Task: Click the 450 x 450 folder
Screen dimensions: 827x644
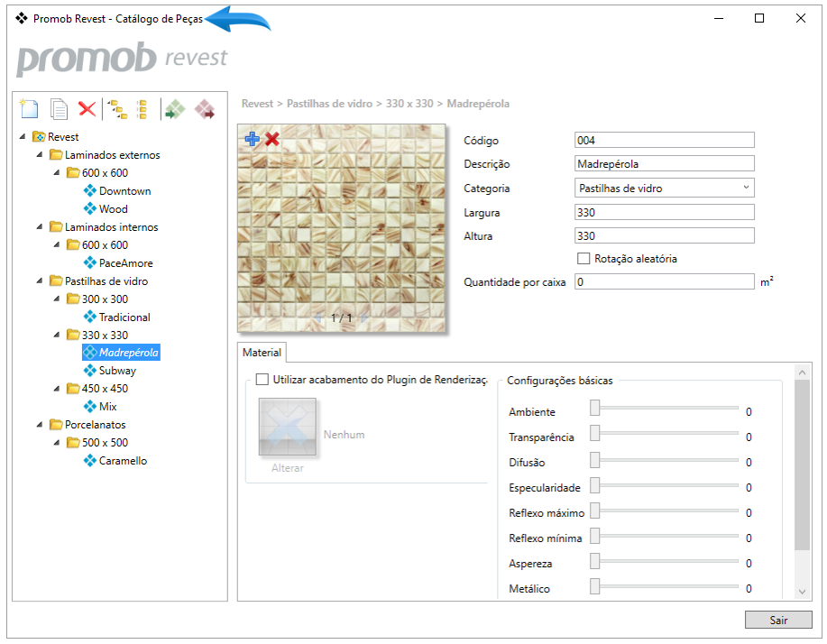Action: [x=97, y=389]
